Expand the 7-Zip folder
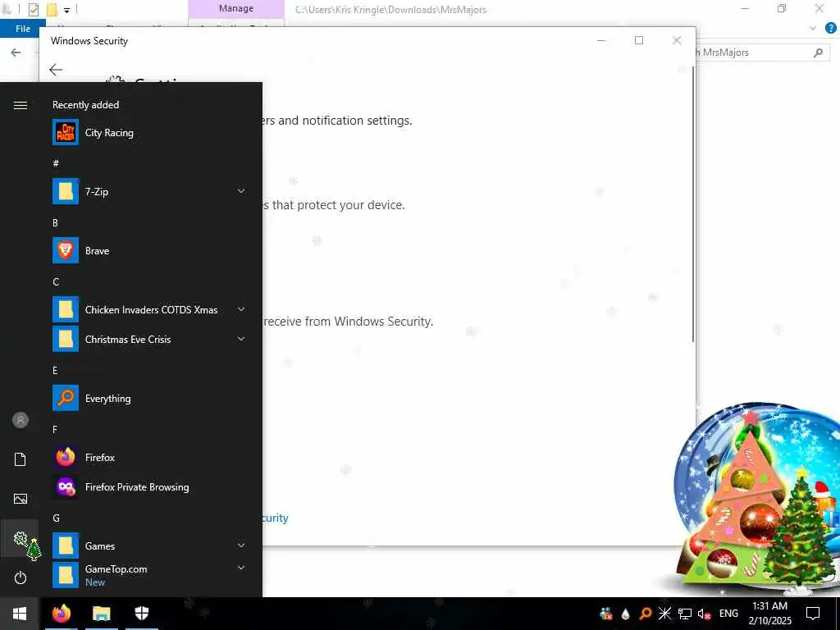 click(241, 191)
